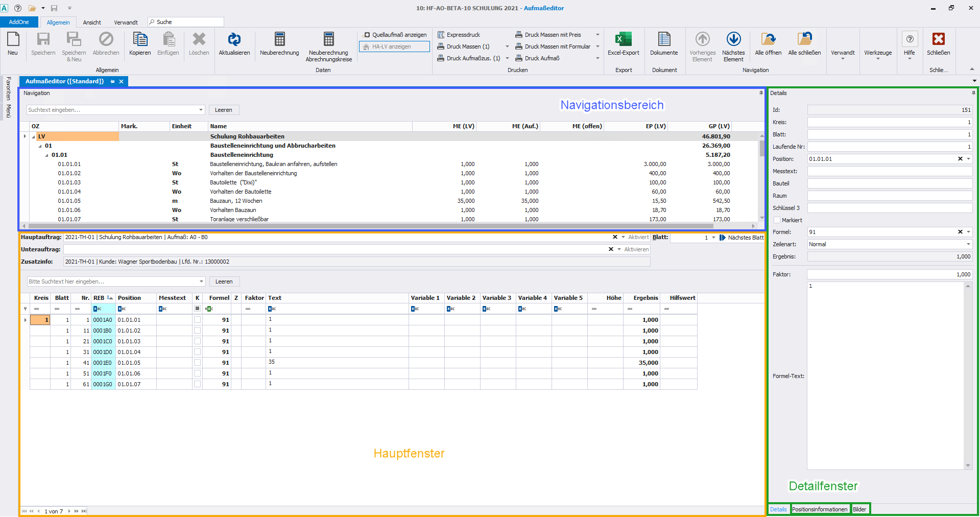This screenshot has width=980, height=517.
Task: Expand the Werkzeuge dropdown menu
Action: [x=878, y=53]
